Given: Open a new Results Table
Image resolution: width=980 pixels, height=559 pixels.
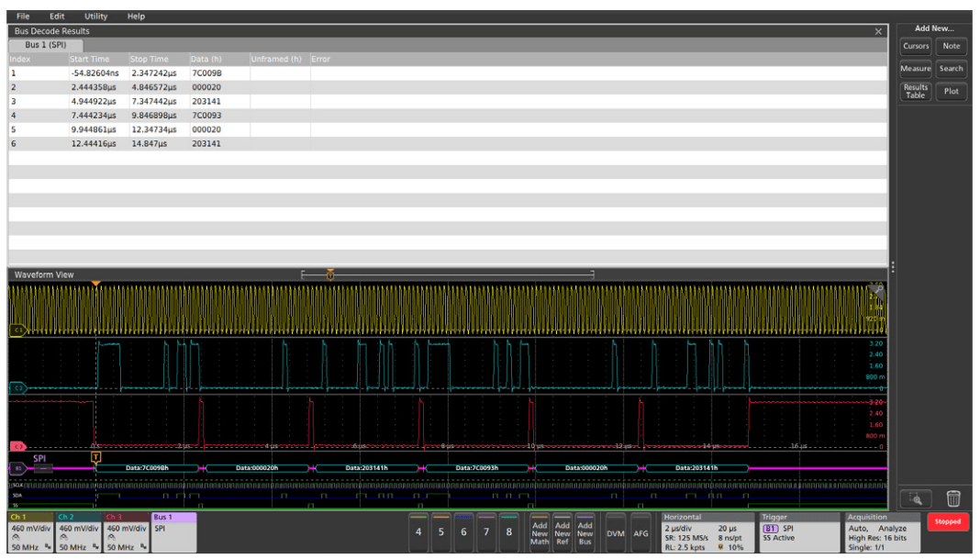Looking at the screenshot, I should [915, 89].
